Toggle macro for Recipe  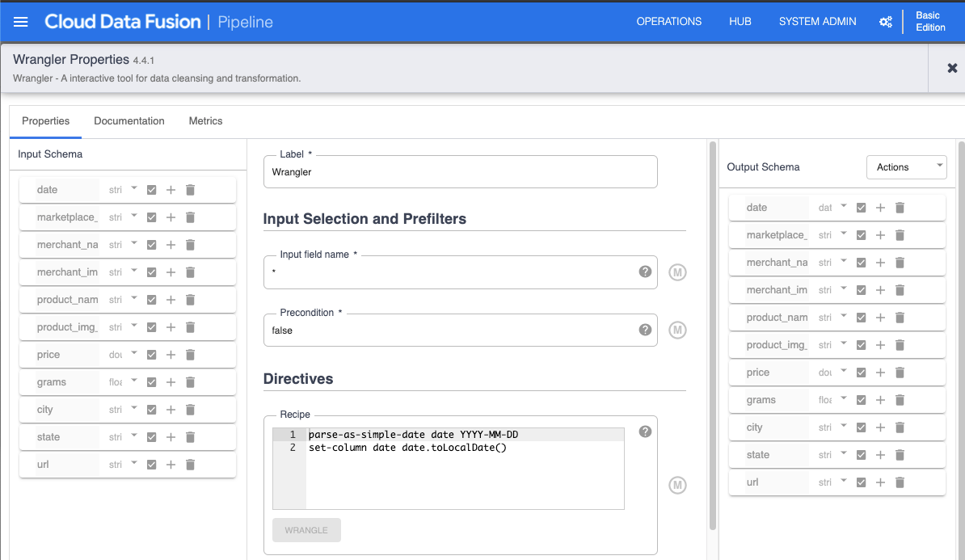[677, 485]
